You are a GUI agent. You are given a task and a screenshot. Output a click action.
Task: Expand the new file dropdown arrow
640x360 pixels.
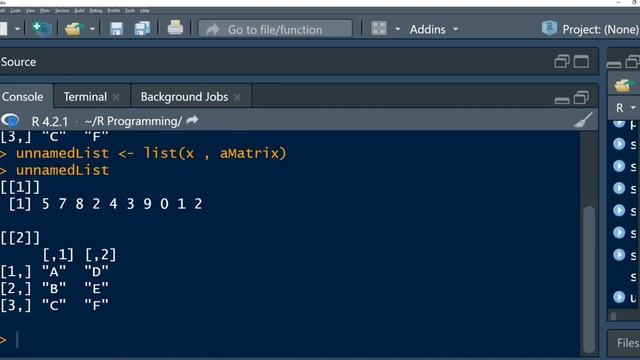[17, 29]
